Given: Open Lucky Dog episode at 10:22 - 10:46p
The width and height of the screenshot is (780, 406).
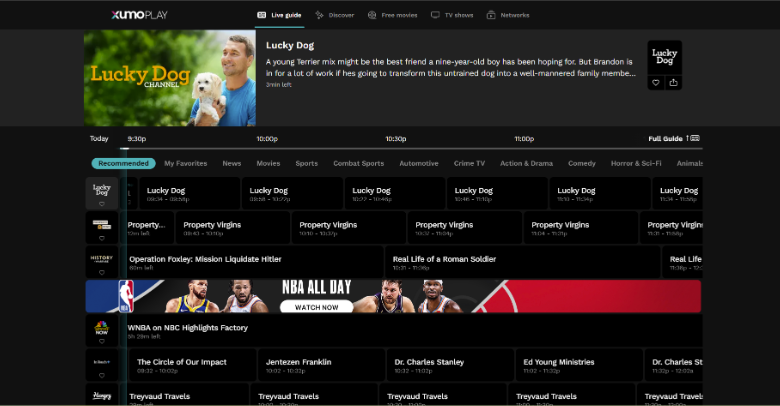Looking at the screenshot, I should pos(395,194).
